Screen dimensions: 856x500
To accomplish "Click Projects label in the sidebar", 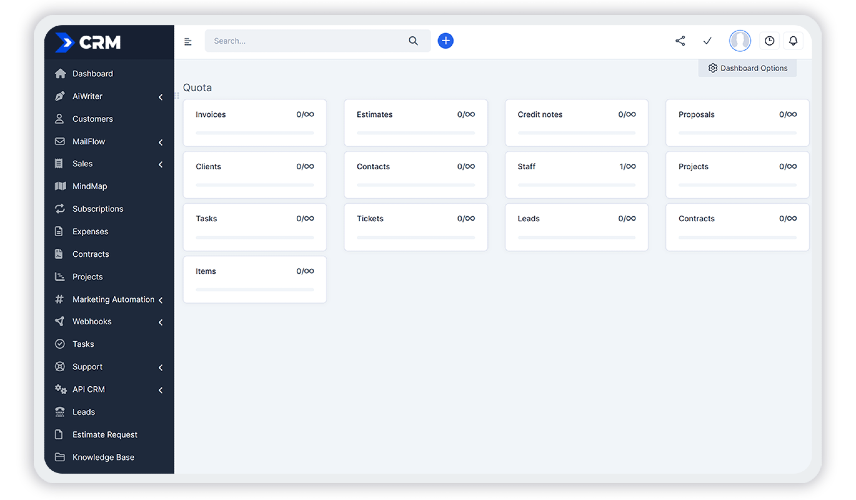I will (87, 277).
